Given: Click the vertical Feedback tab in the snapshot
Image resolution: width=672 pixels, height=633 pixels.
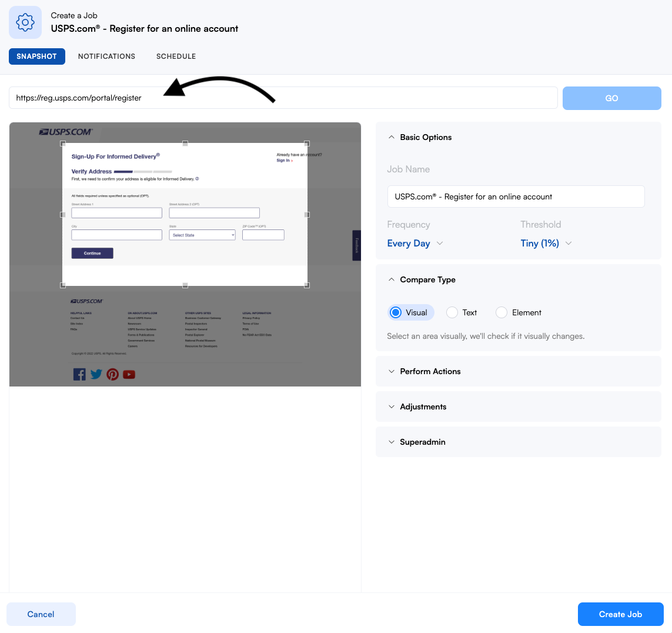Looking at the screenshot, I should 356,245.
